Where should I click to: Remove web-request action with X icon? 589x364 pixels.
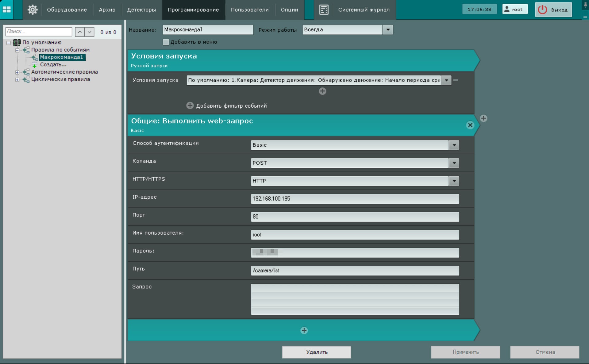click(470, 125)
